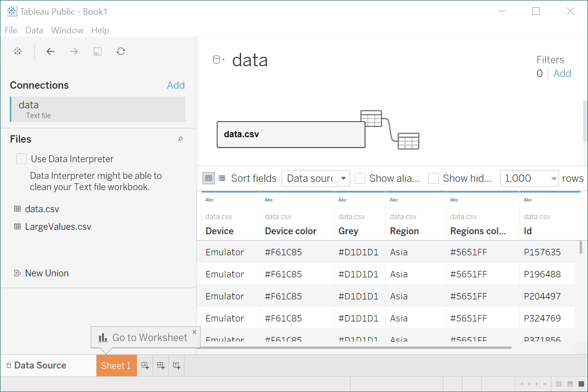Click the Tableau logo in the toolbar
The width and height of the screenshot is (588, 392).
click(17, 51)
